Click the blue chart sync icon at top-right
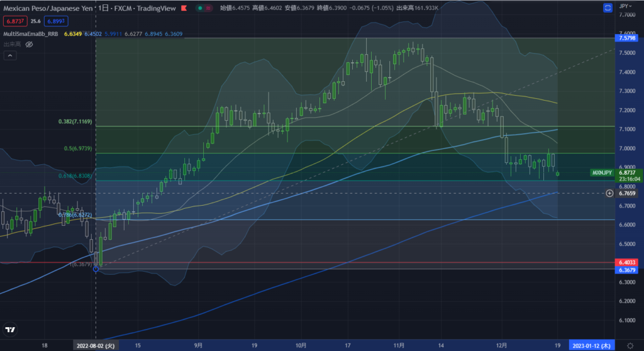Viewport: 644px width, 351px height. pos(607,8)
